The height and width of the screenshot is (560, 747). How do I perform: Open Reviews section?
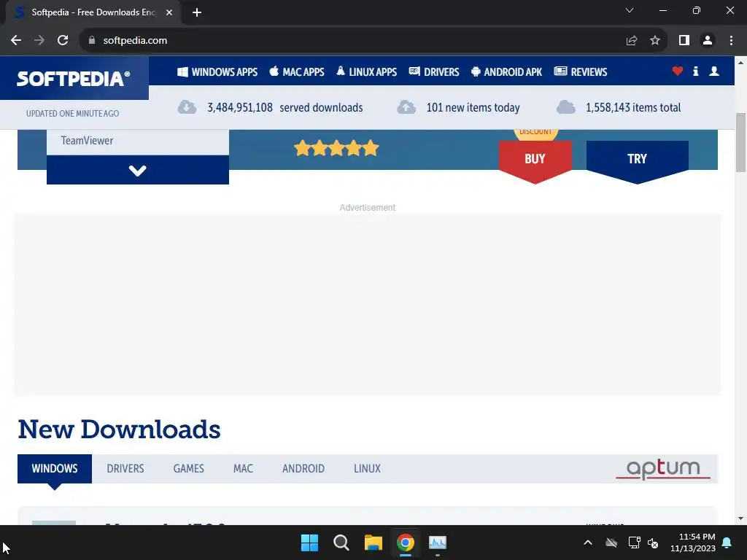(x=581, y=72)
